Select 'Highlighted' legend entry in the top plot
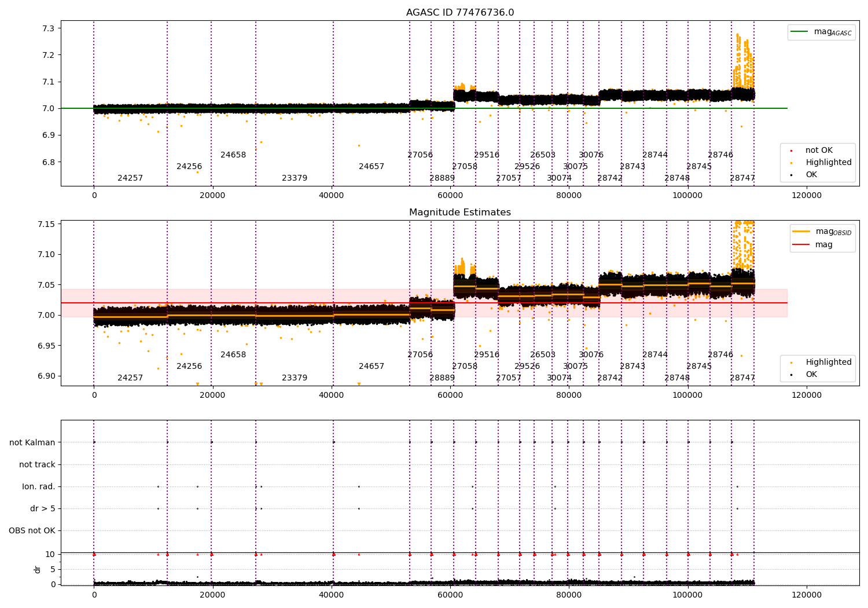Viewport: 868px width, 608px height. [x=829, y=163]
